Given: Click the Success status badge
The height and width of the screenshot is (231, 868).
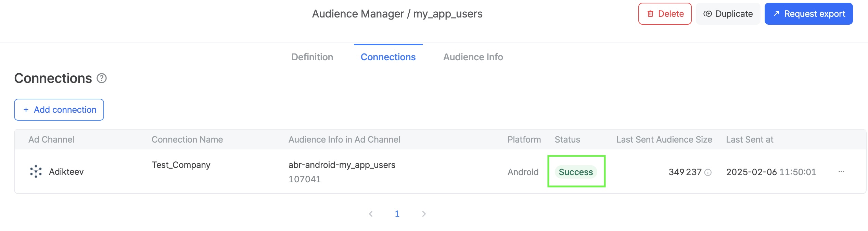Looking at the screenshot, I should pos(576,172).
